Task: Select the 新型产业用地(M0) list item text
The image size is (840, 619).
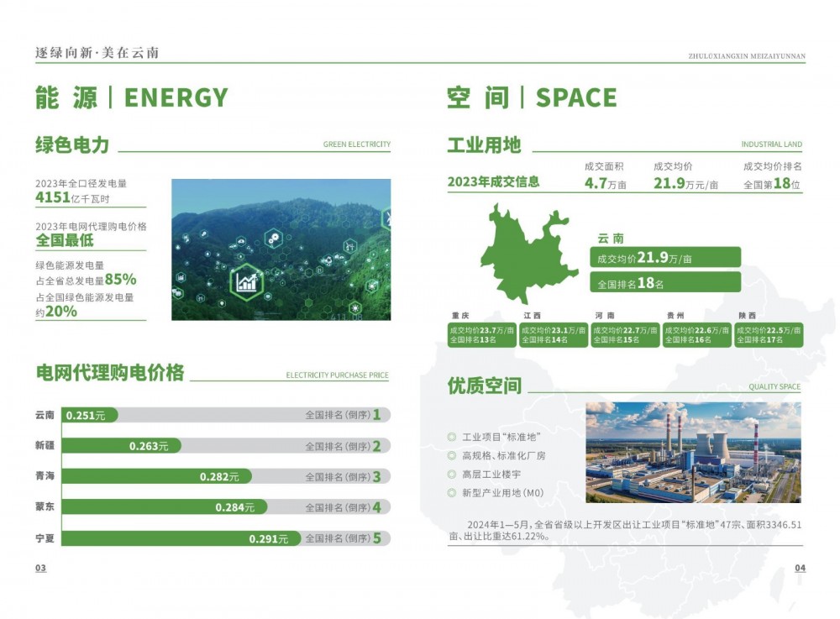Action: click(x=503, y=493)
